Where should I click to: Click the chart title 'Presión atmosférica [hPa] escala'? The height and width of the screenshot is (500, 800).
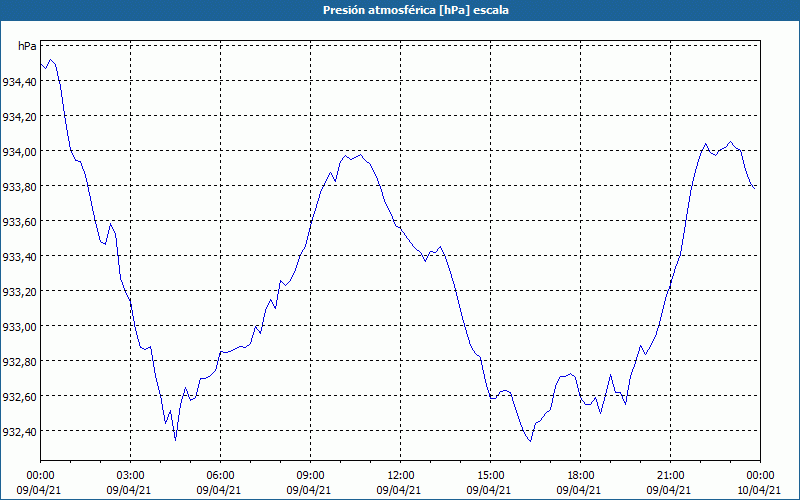pyautogui.click(x=416, y=10)
